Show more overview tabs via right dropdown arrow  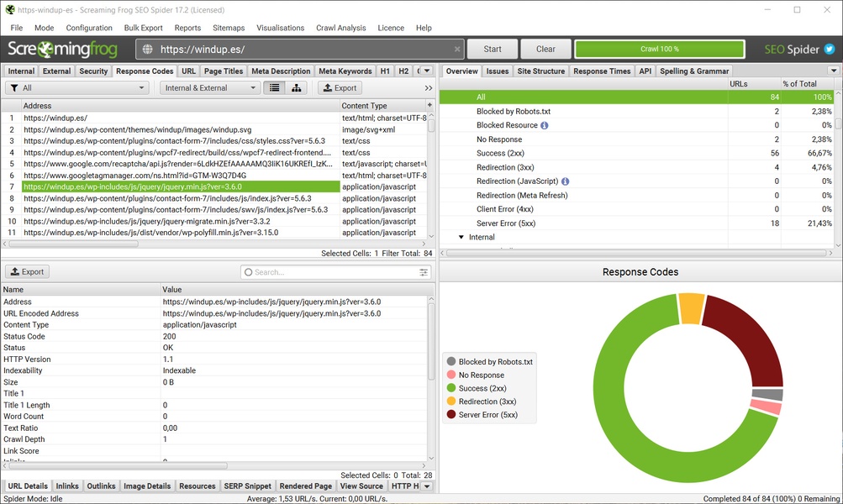(833, 71)
